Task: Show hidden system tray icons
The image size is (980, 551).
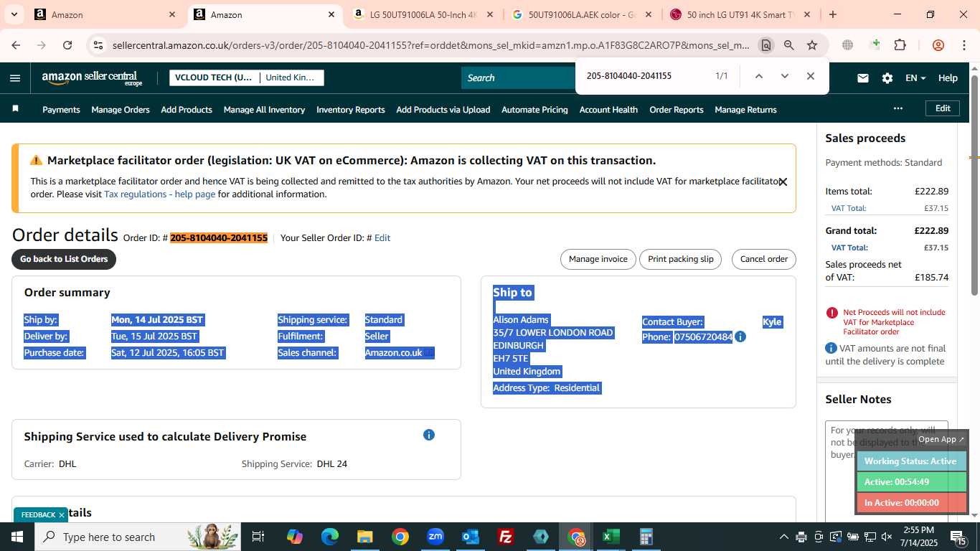Action: tap(783, 537)
